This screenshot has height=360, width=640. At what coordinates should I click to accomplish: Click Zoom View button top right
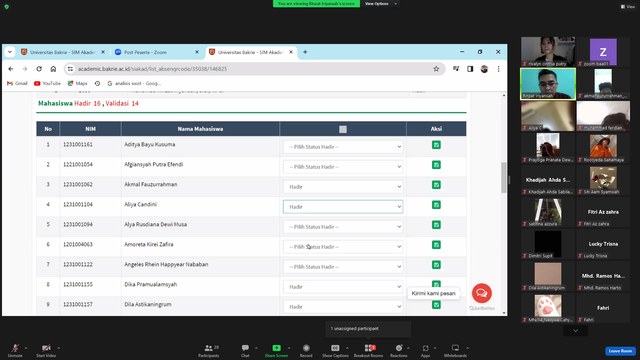pos(628,7)
